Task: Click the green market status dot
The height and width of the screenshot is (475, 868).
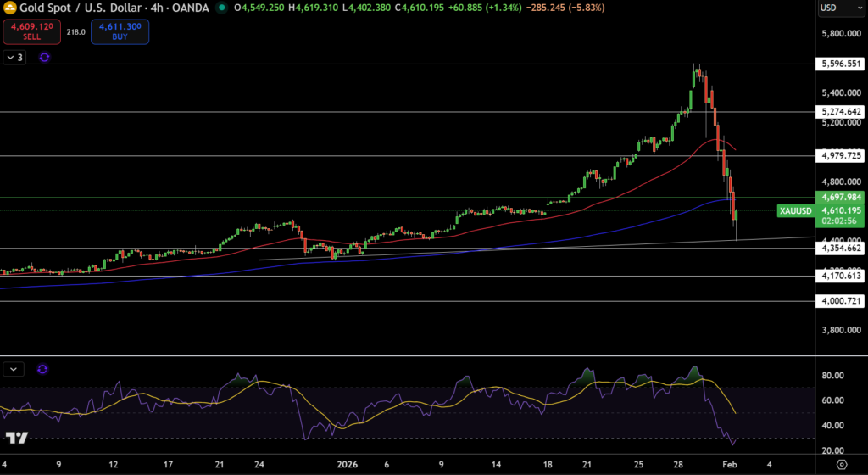Action: click(222, 8)
